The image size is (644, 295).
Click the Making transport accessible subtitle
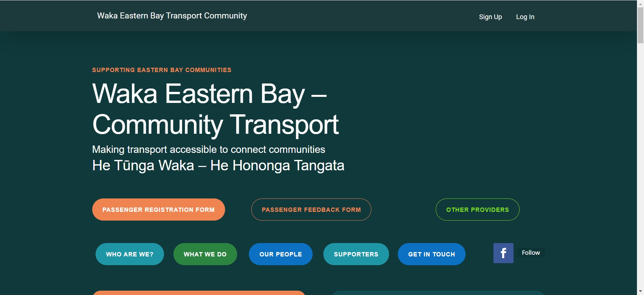click(x=208, y=150)
